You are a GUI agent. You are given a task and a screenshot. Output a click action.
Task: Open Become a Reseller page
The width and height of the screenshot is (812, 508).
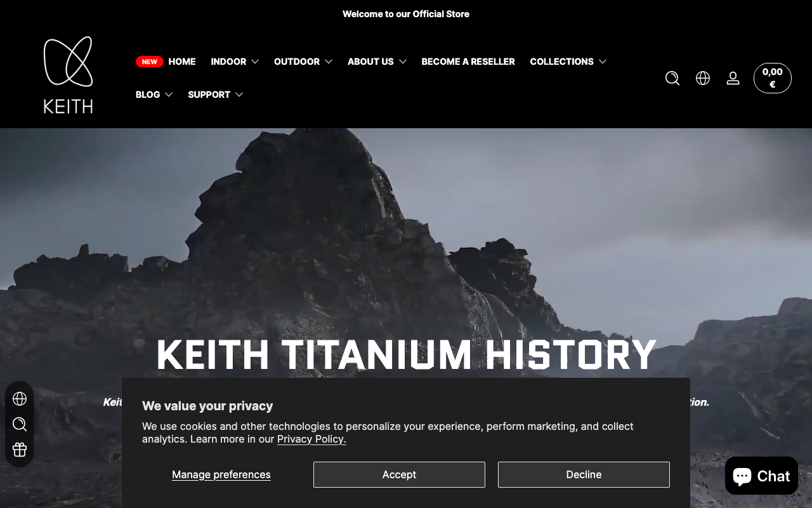click(468, 62)
